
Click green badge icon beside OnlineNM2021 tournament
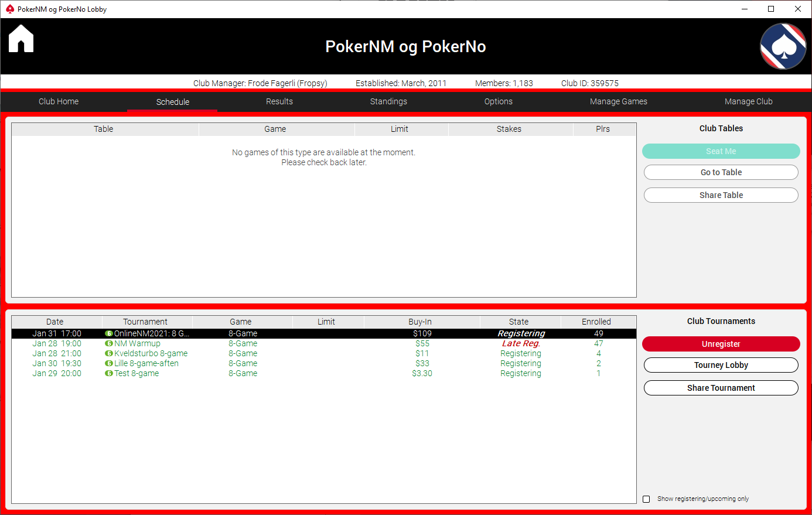coord(108,333)
